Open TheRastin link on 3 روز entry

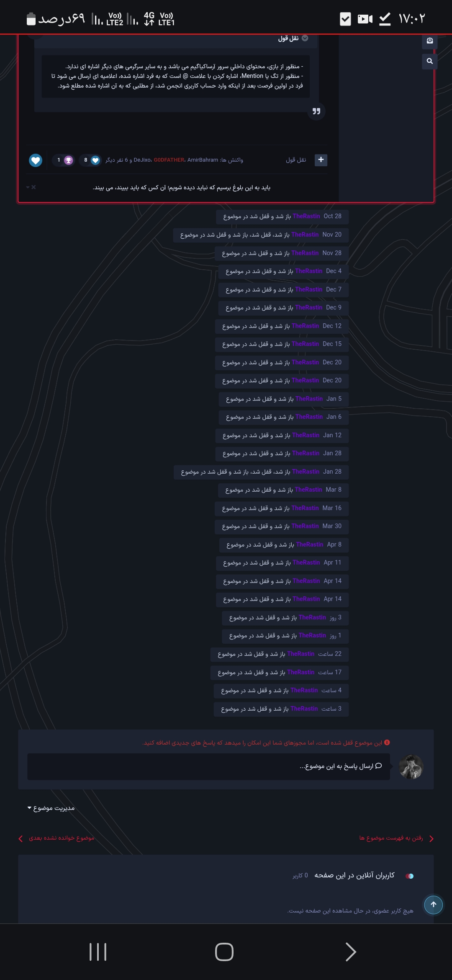[312, 617]
